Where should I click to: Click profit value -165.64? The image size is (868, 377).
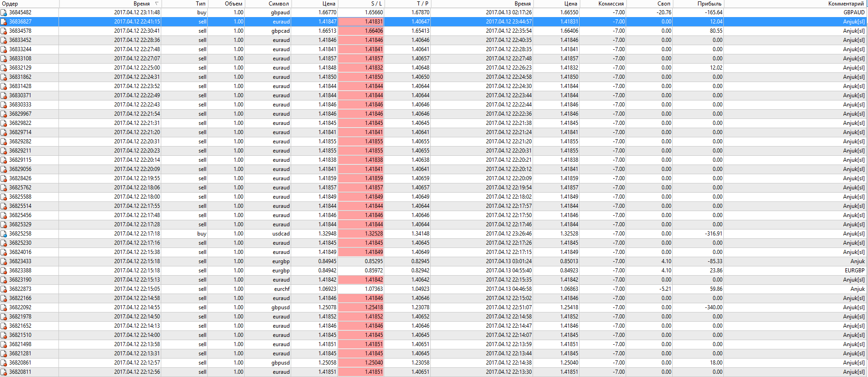[x=713, y=12]
